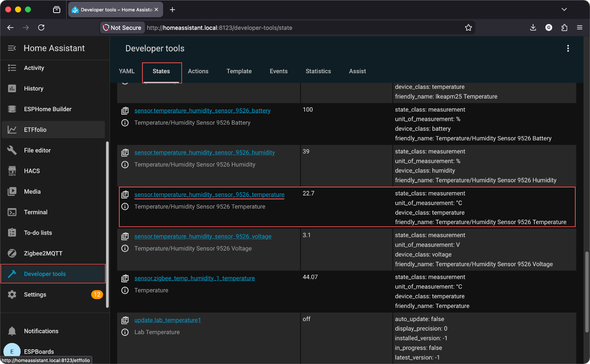Show info for 9526 Voltage sensor

(125, 249)
